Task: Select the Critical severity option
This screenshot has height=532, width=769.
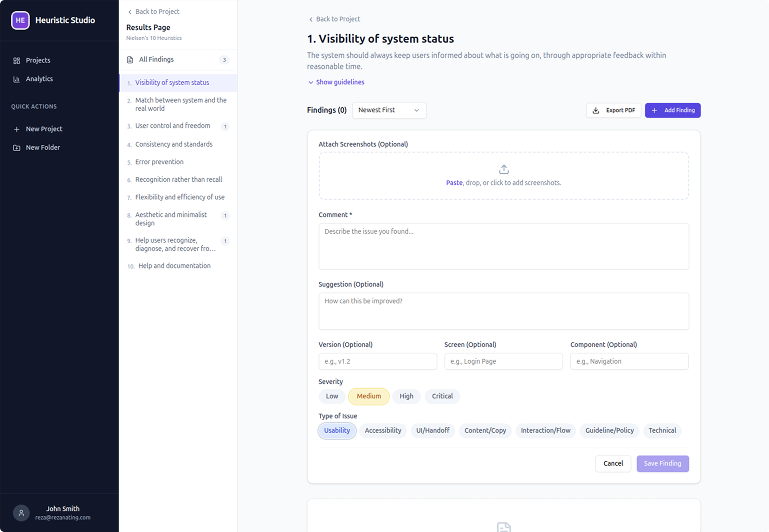Action: [442, 396]
